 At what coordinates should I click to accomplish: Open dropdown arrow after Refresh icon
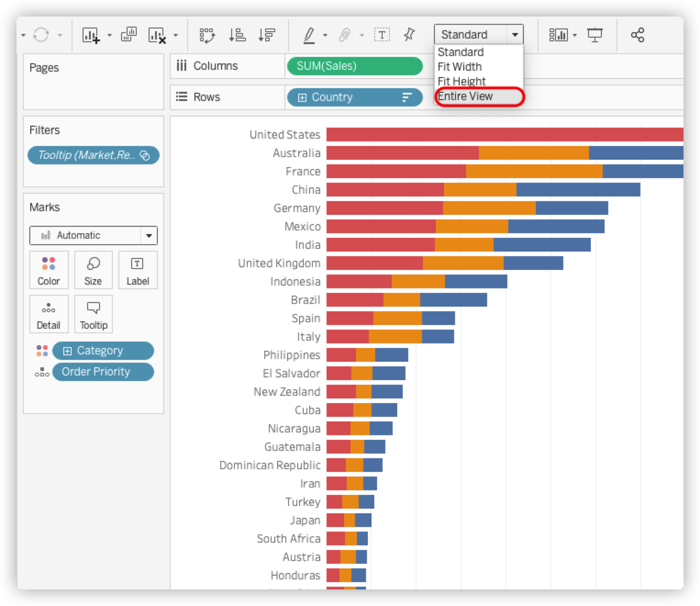pos(60,35)
